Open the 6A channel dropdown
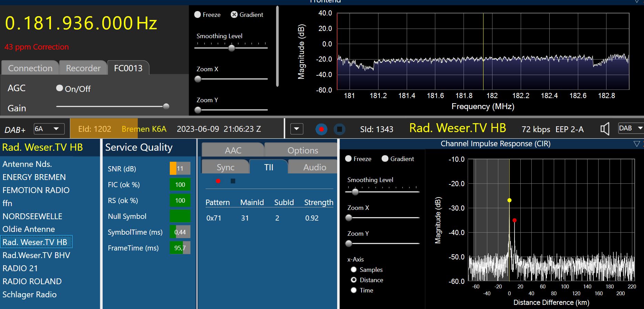 (49, 129)
